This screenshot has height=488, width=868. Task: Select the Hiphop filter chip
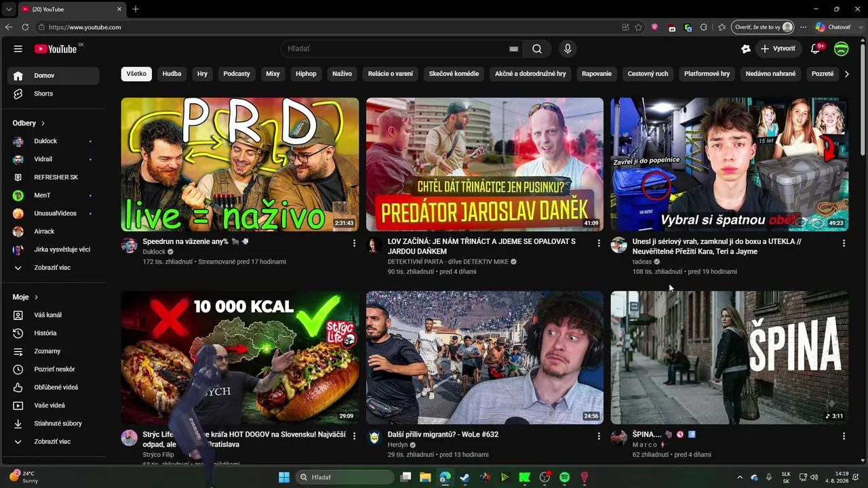click(x=306, y=74)
